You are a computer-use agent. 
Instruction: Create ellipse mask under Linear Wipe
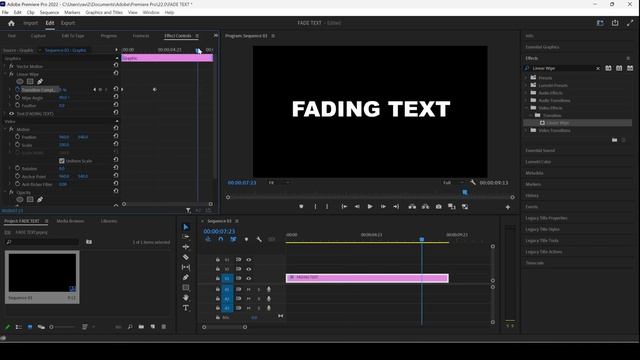pyautogui.click(x=20, y=82)
